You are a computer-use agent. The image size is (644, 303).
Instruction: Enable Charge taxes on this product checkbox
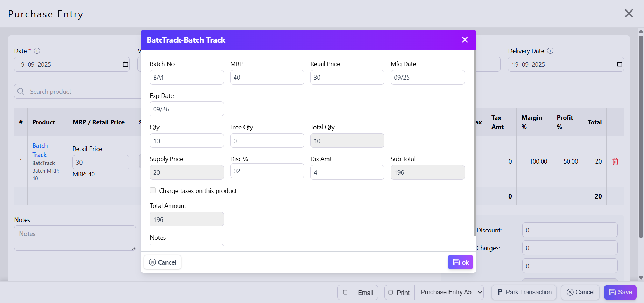(x=153, y=190)
